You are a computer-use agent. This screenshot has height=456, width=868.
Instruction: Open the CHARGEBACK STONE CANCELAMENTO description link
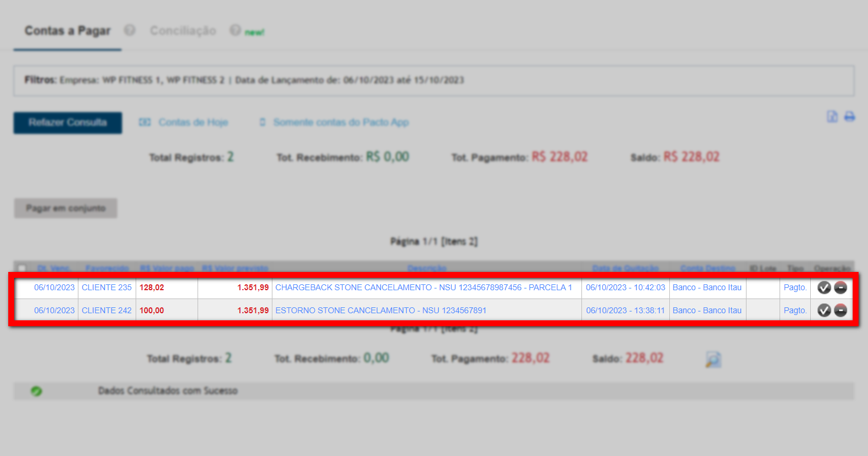click(x=423, y=288)
